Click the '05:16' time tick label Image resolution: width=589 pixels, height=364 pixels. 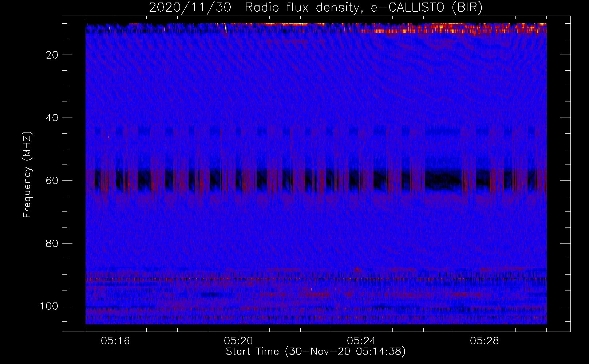(x=116, y=341)
